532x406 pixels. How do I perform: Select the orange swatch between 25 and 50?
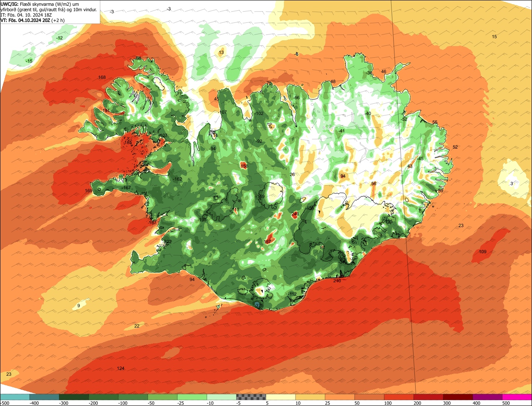(x=340, y=397)
